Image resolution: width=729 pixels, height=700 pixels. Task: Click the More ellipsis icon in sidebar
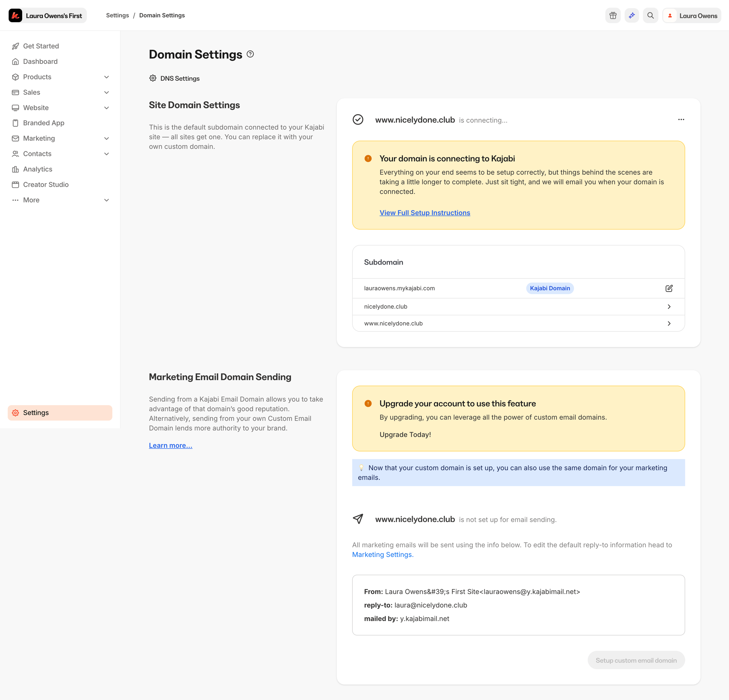coord(15,200)
